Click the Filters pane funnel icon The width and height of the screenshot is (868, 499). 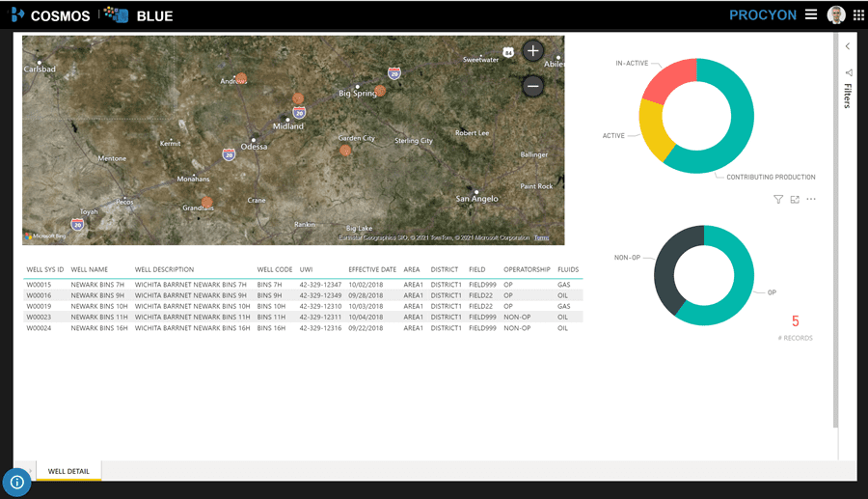(x=848, y=72)
